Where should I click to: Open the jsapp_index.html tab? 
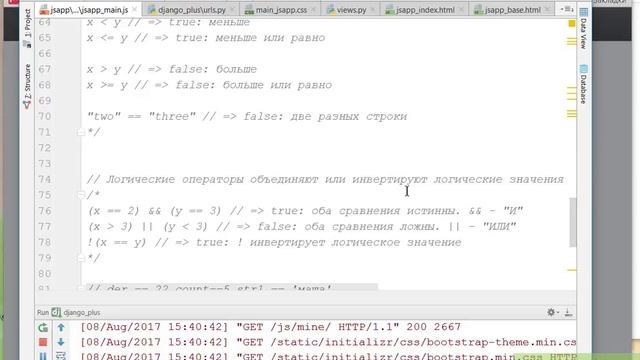[x=425, y=10]
